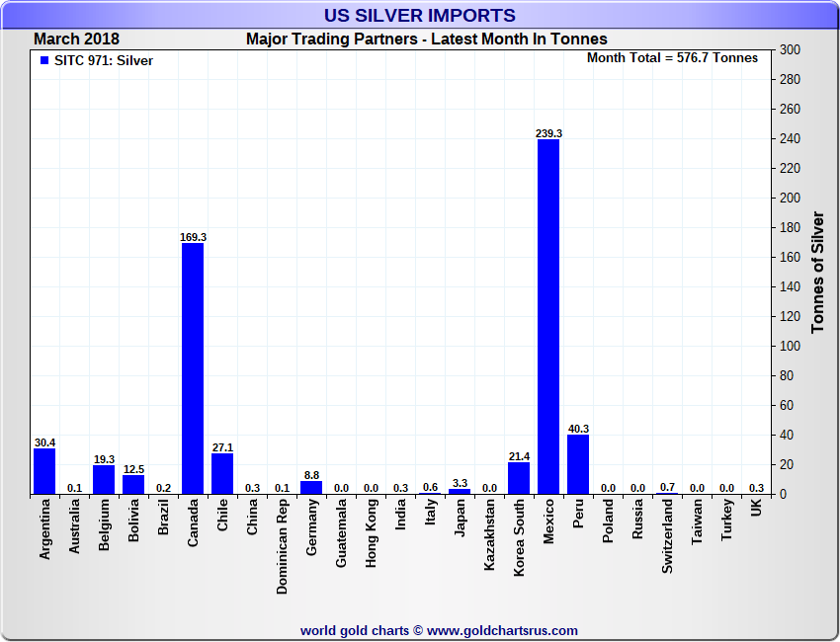Click the 'Brazil' axis label
This screenshot has width=840, height=642.
[x=163, y=517]
